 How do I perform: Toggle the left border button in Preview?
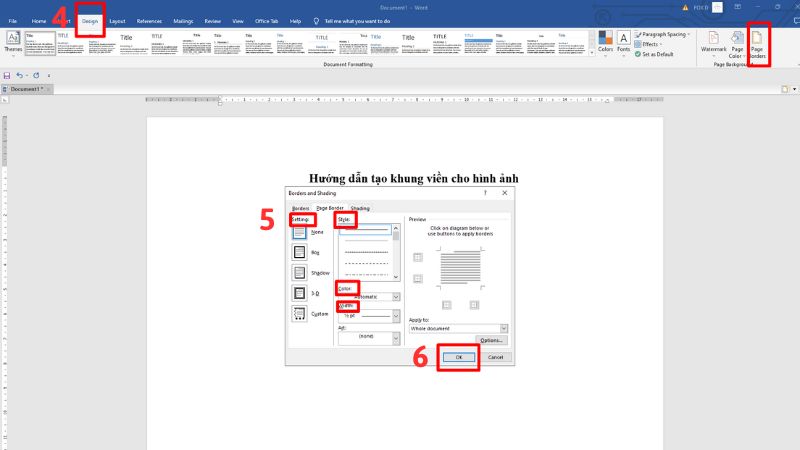tap(446, 304)
